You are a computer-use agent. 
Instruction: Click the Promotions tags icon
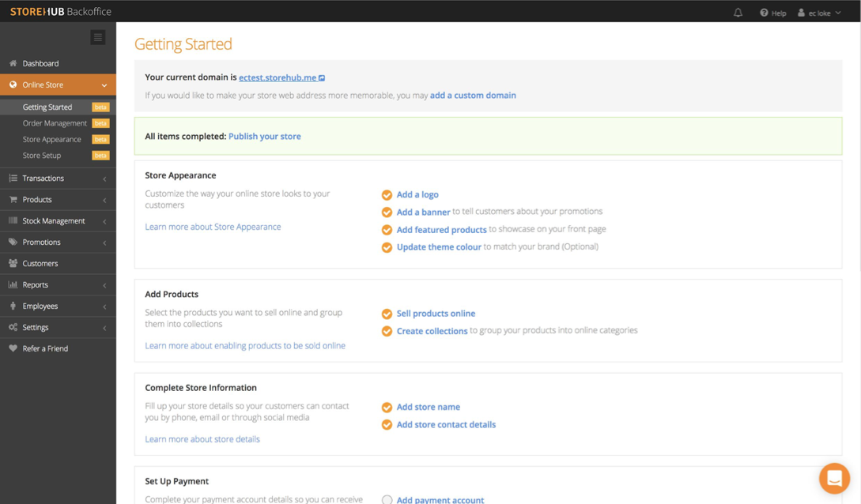(x=13, y=242)
